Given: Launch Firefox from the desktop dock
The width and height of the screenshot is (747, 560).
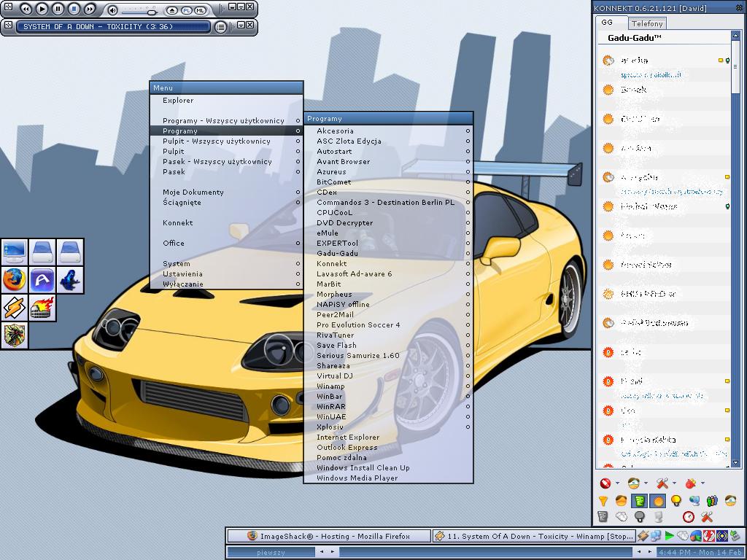Looking at the screenshot, I should pyautogui.click(x=15, y=279).
